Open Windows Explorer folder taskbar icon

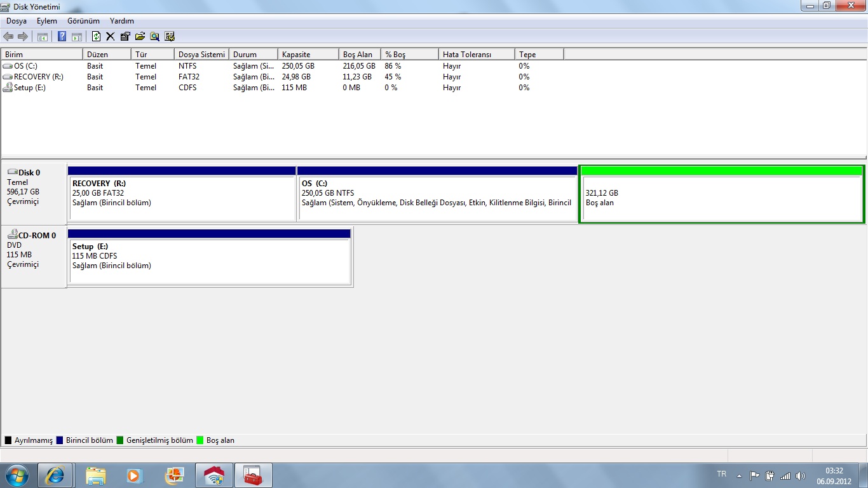pyautogui.click(x=96, y=475)
